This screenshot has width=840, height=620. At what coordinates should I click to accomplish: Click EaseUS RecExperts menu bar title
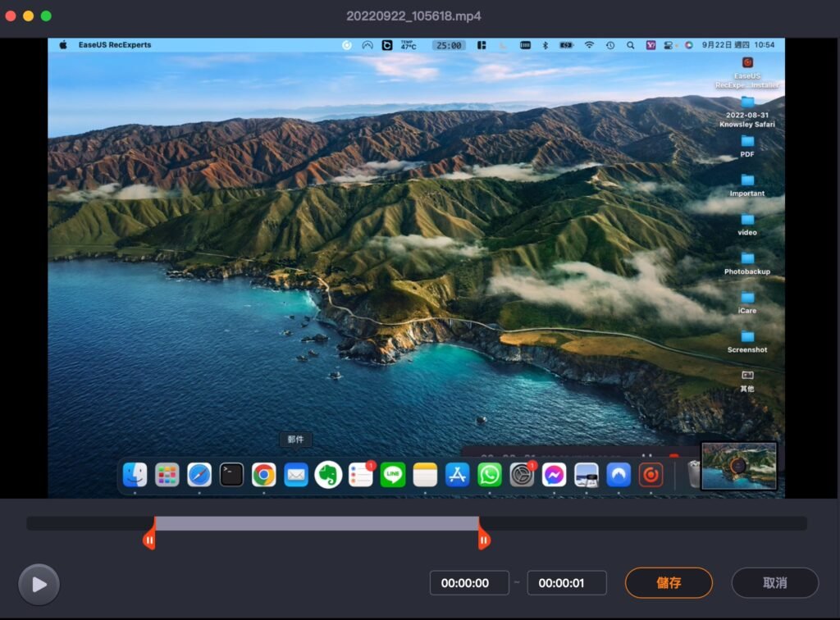point(115,45)
